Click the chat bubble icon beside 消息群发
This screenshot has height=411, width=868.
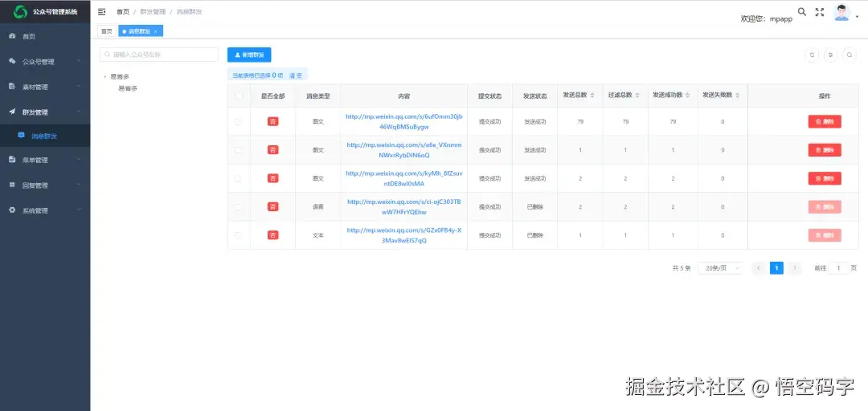point(21,136)
